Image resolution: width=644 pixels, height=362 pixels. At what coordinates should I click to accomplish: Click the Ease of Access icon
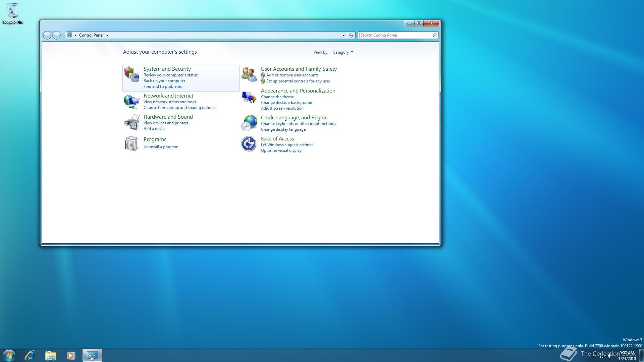pyautogui.click(x=249, y=144)
